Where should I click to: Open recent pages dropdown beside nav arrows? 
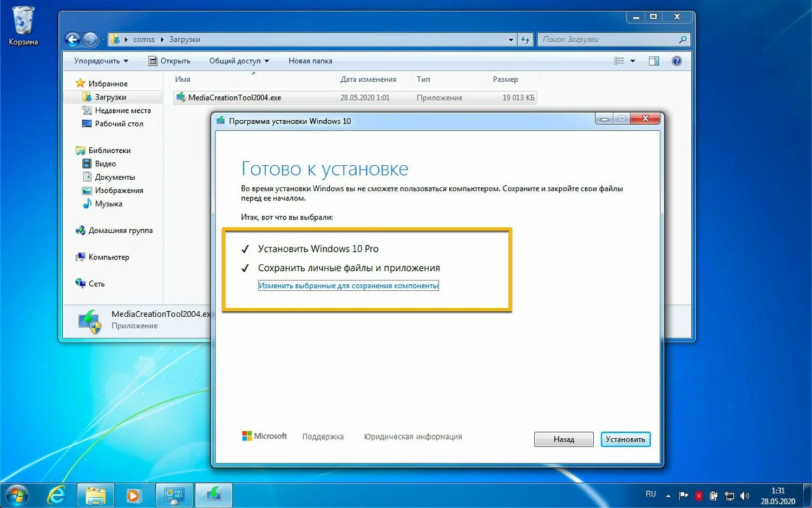103,40
